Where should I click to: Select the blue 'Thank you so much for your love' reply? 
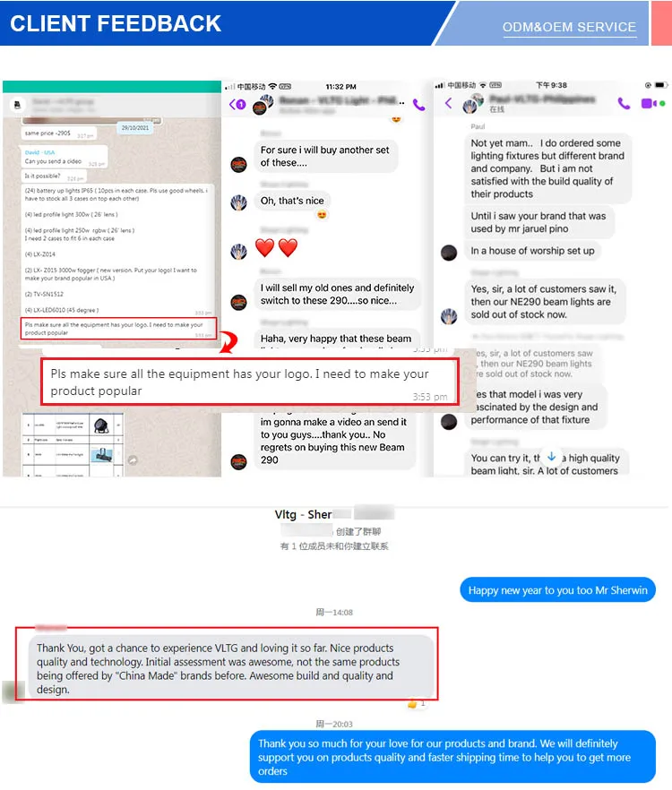[452, 757]
